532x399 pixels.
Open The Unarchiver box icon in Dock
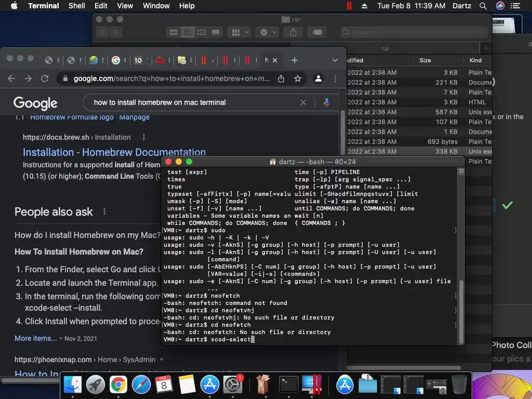[x=262, y=384]
